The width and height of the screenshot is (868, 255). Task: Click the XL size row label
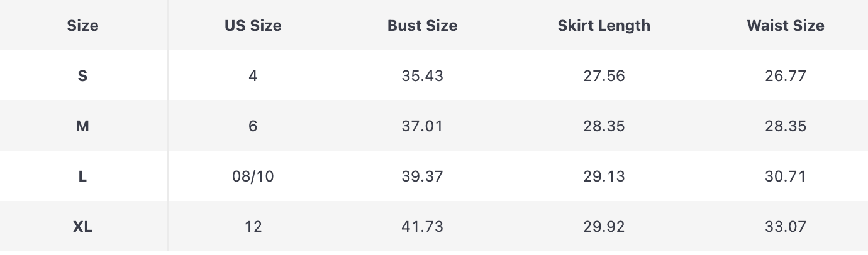pyautogui.click(x=82, y=227)
